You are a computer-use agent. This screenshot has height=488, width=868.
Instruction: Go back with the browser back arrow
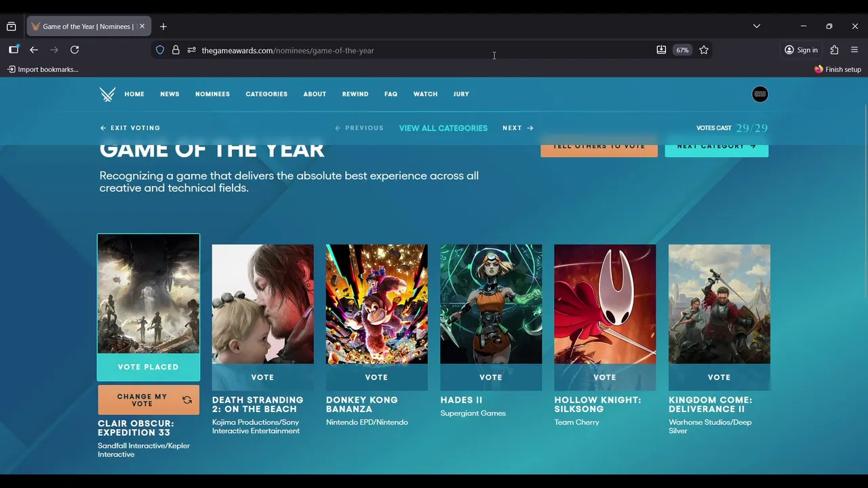tap(34, 50)
